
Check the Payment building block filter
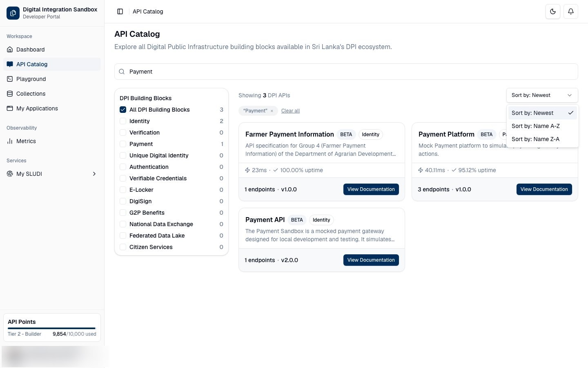[x=123, y=144]
